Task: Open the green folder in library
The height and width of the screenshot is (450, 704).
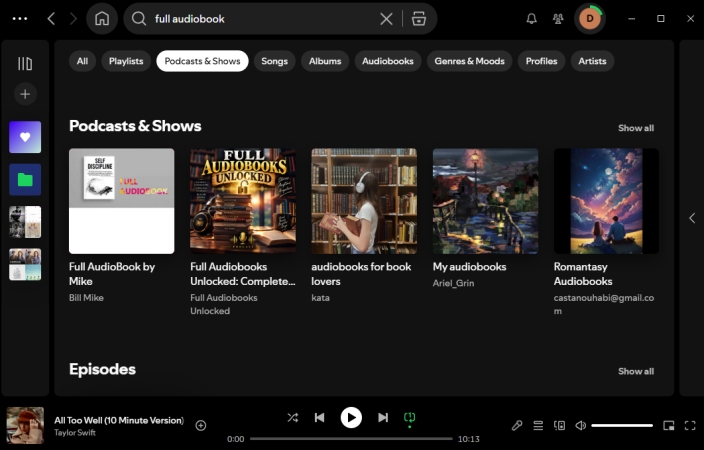Action: coord(25,180)
